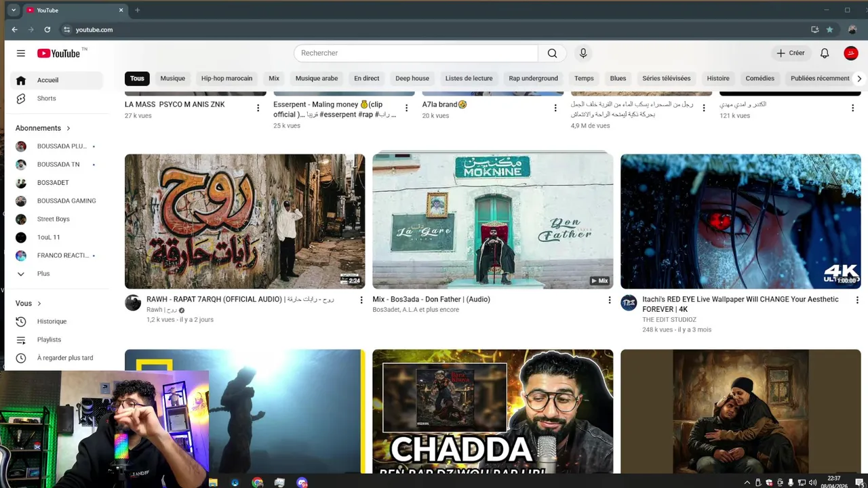This screenshot has height=488, width=868.
Task: Open the volume control in system tray
Action: (812, 483)
